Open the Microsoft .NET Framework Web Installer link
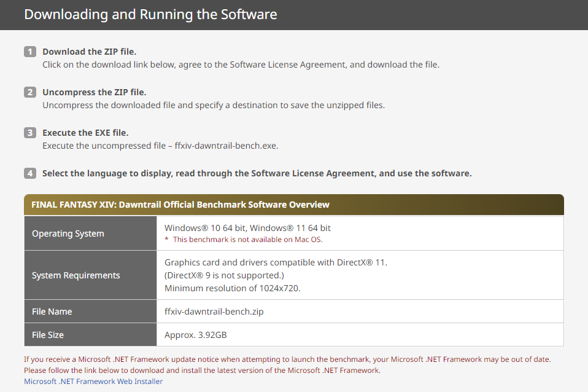This screenshot has width=588, height=392. point(93,382)
